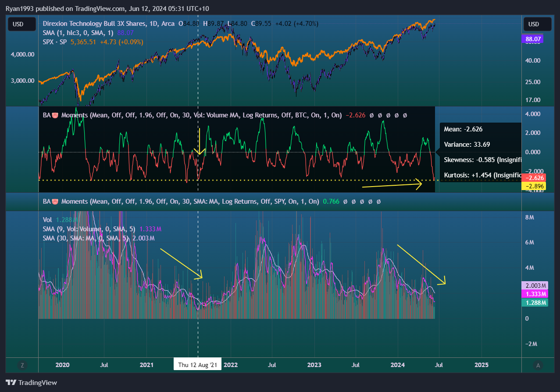560x392 pixels.
Task: Click the SPX value 5,365.51
Action: [83, 42]
